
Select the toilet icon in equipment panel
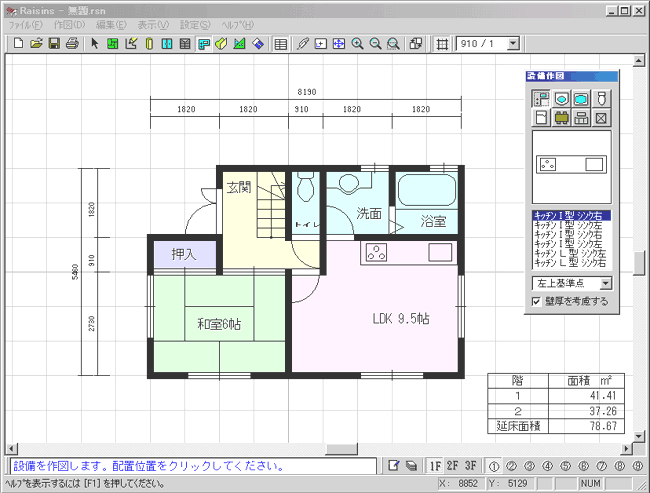pos(601,99)
